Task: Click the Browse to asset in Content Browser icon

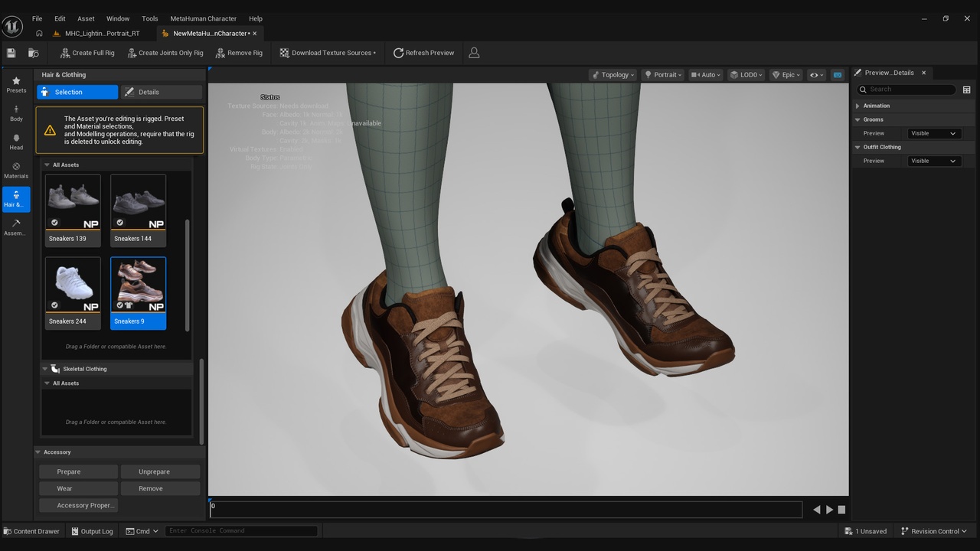Action: coord(34,53)
